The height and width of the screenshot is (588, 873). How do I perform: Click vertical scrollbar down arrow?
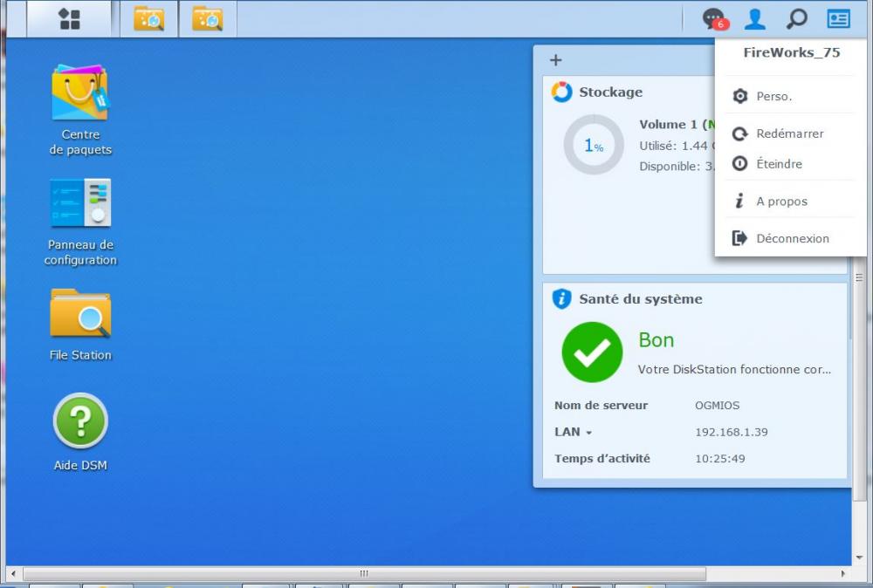(x=860, y=557)
